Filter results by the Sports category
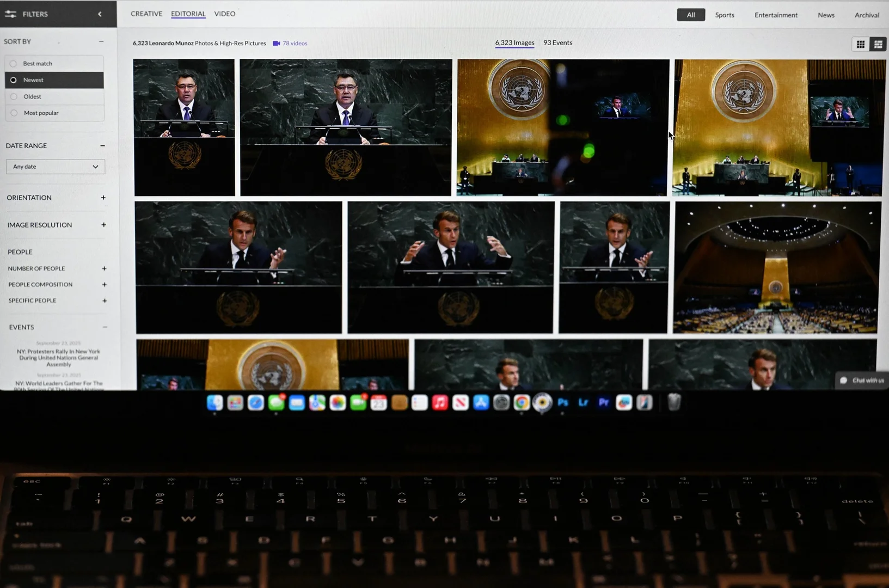This screenshot has height=588, width=889. click(724, 15)
